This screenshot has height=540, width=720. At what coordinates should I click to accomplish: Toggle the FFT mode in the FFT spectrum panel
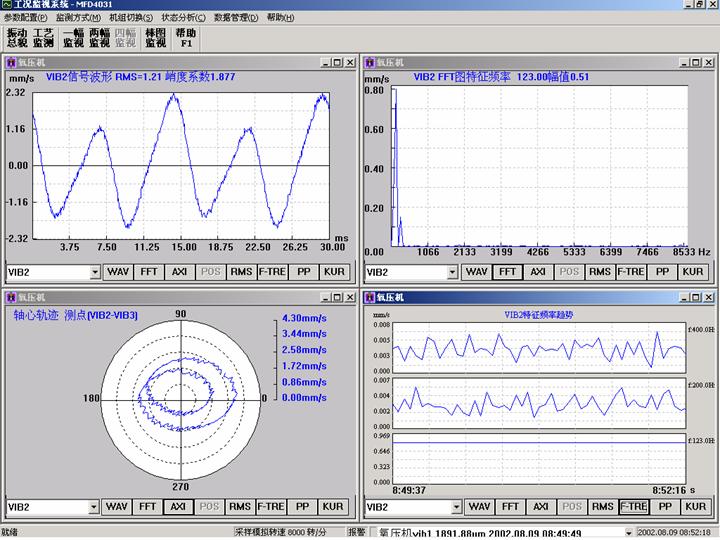coord(507,272)
